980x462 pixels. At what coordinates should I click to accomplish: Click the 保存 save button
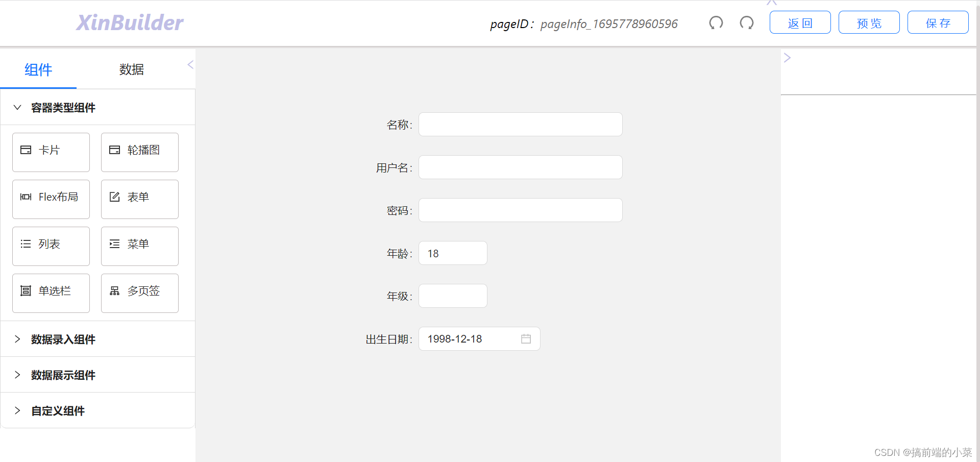938,22
